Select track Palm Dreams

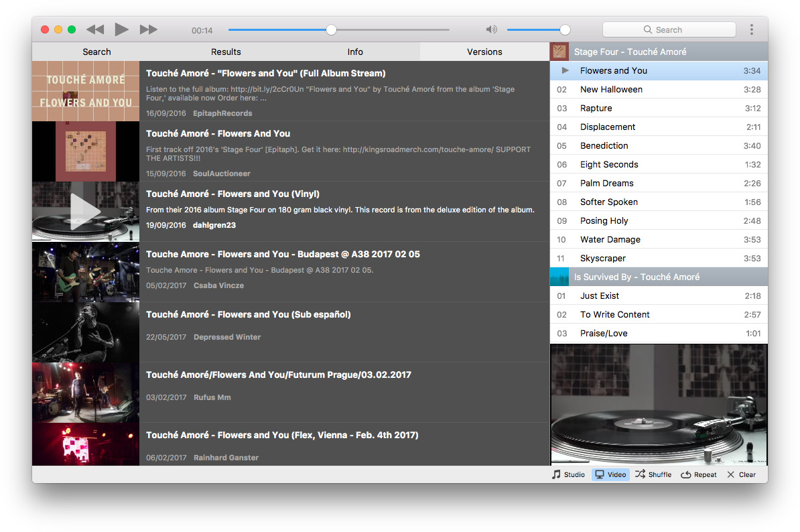[659, 183]
